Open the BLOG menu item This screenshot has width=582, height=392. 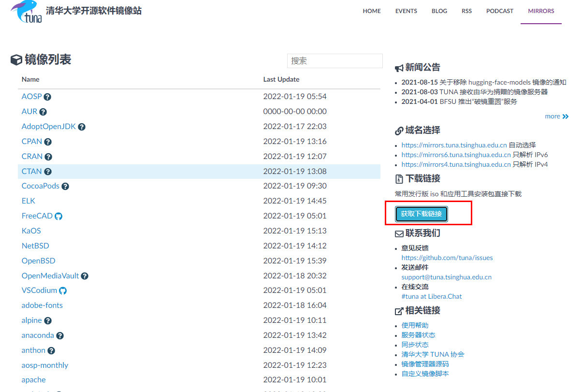tap(439, 11)
